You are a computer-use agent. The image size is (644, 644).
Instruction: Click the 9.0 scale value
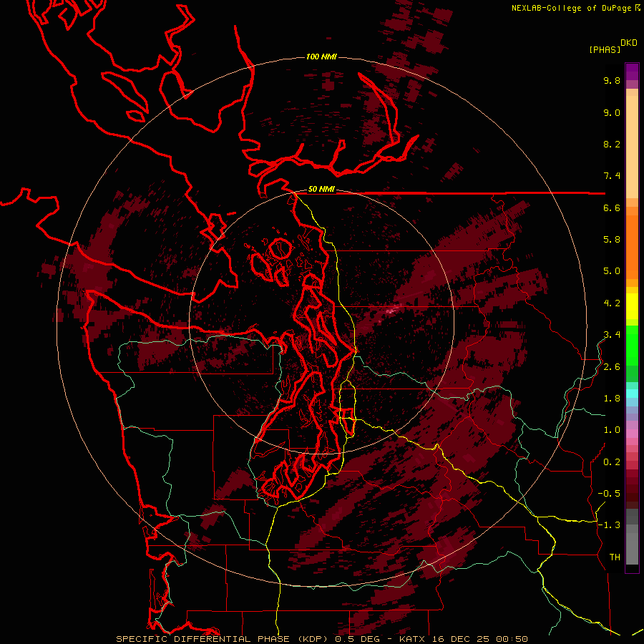[612, 112]
